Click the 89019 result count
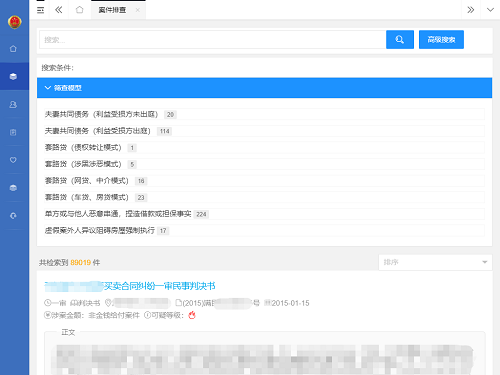 (81, 262)
